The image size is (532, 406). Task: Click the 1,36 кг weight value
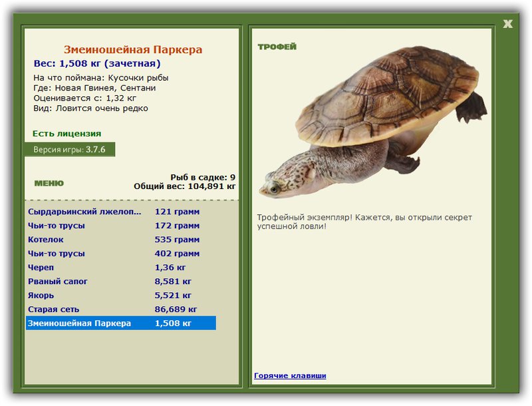pyautogui.click(x=170, y=267)
